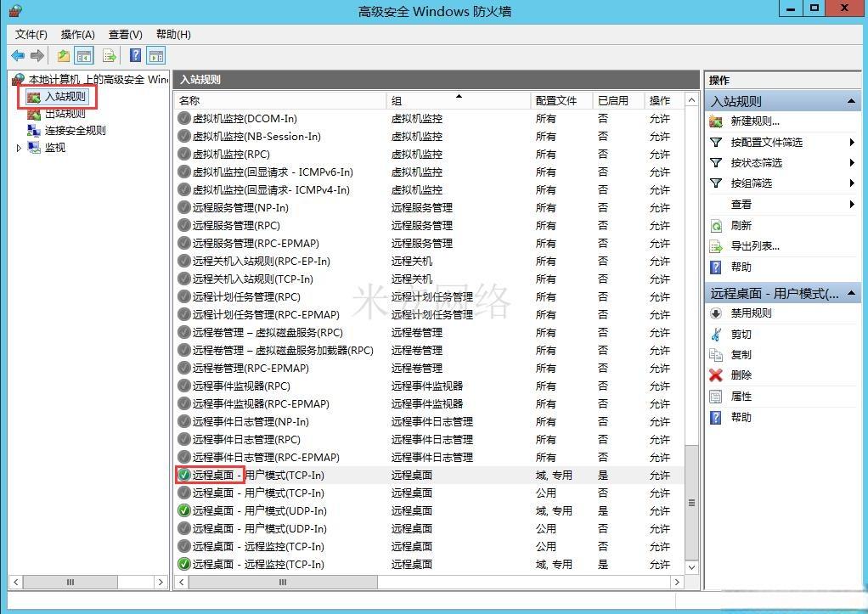Click the help icon directly below 导出列表...
Screen dimensions: 868x614
point(716,268)
